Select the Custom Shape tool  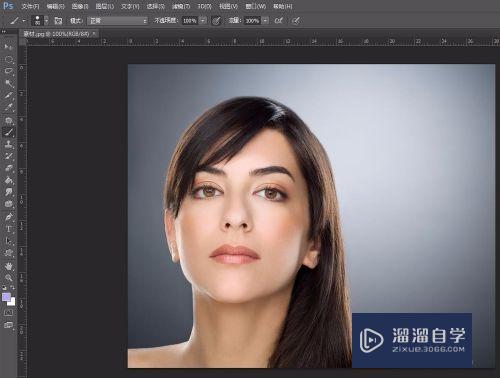[9, 253]
